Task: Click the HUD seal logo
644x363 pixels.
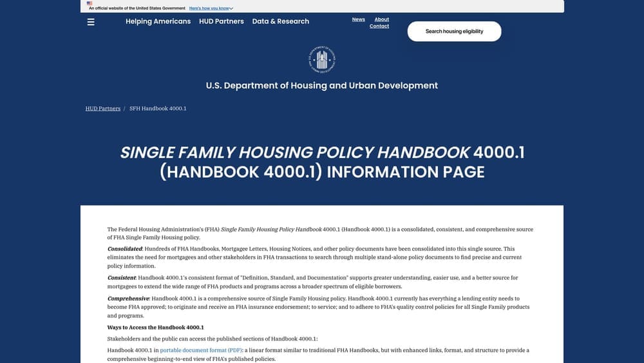Action: tap(322, 59)
